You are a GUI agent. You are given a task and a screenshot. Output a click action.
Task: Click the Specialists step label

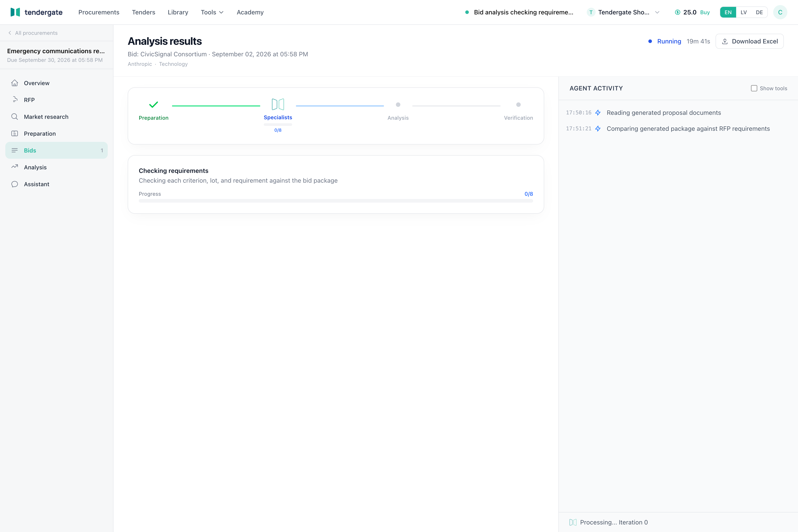tap(278, 117)
